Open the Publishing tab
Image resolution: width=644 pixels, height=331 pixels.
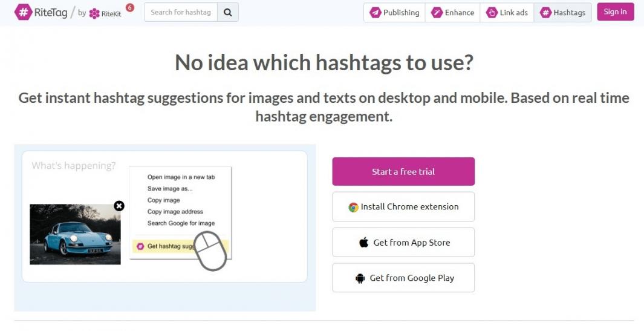coord(394,12)
